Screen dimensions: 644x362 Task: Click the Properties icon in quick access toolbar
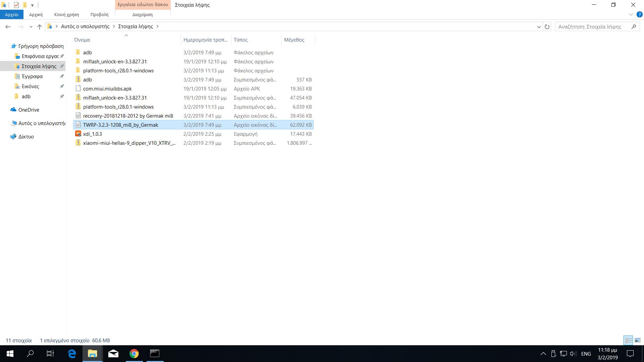click(16, 5)
